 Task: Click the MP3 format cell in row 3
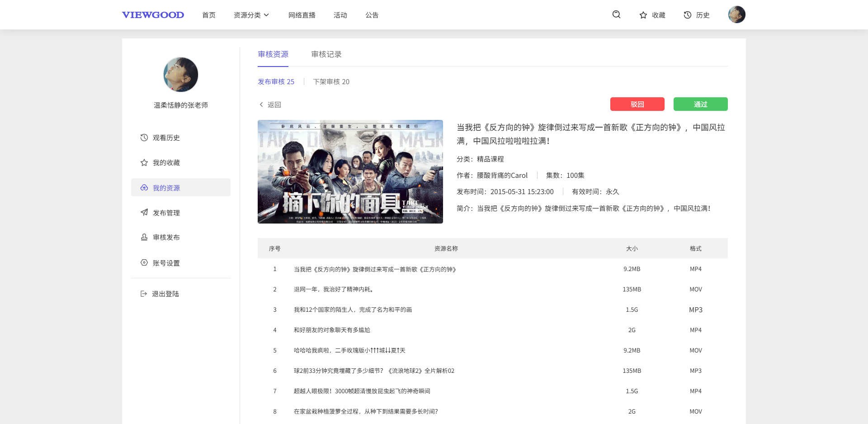(696, 310)
